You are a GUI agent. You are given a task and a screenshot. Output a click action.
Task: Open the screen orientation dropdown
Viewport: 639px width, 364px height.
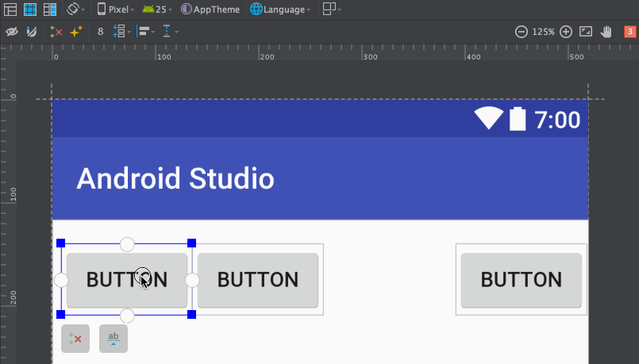[75, 9]
